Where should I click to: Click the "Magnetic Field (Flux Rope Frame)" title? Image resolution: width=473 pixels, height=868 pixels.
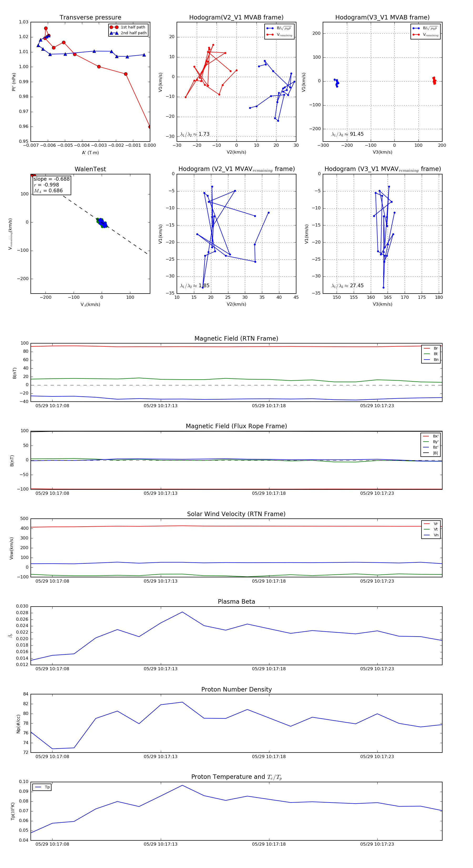[x=236, y=426]
